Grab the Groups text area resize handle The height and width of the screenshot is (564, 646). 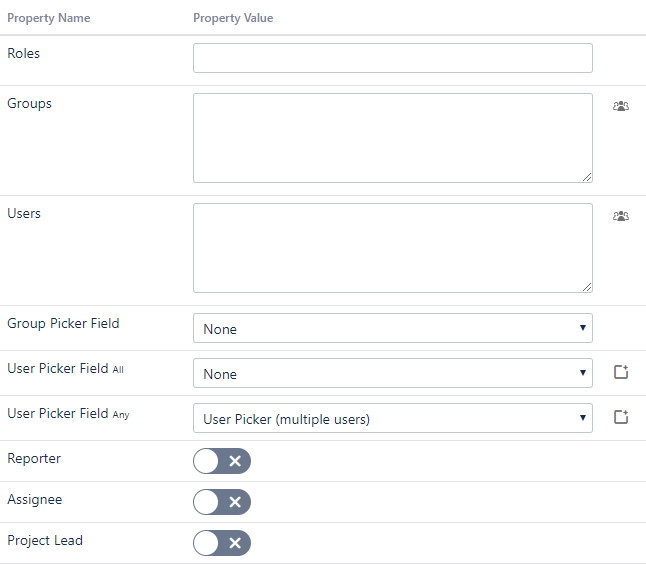click(587, 177)
